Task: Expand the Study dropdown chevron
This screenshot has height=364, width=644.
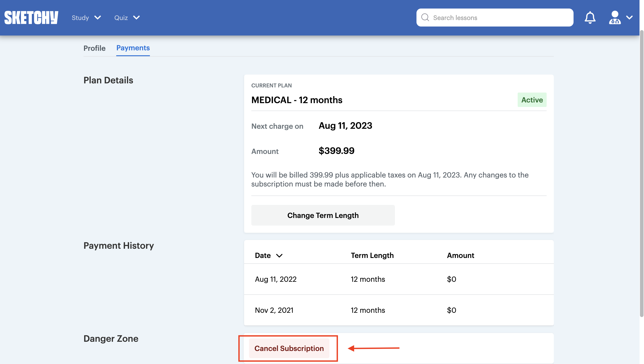Action: click(x=98, y=18)
